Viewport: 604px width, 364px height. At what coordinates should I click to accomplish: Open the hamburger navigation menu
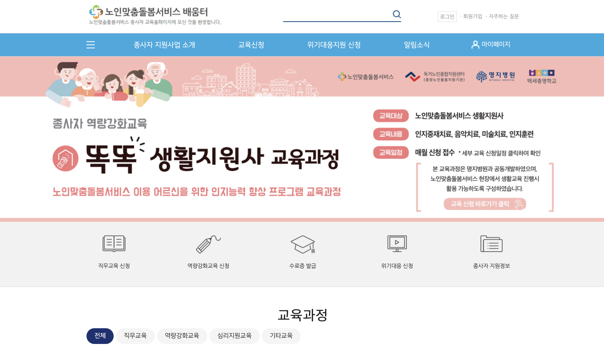pyautogui.click(x=90, y=45)
